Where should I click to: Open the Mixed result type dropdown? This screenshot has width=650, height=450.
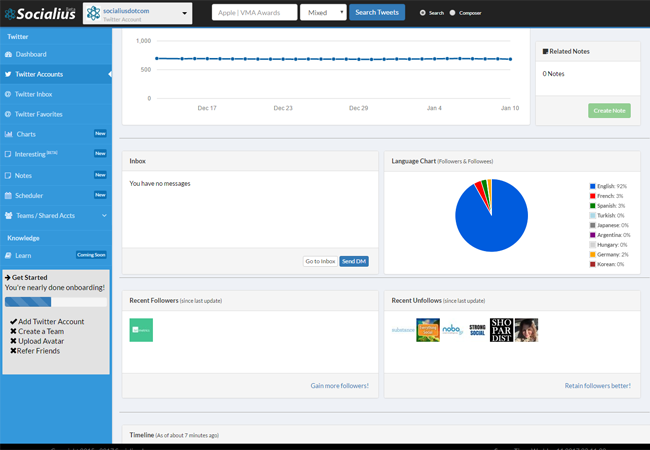point(323,12)
